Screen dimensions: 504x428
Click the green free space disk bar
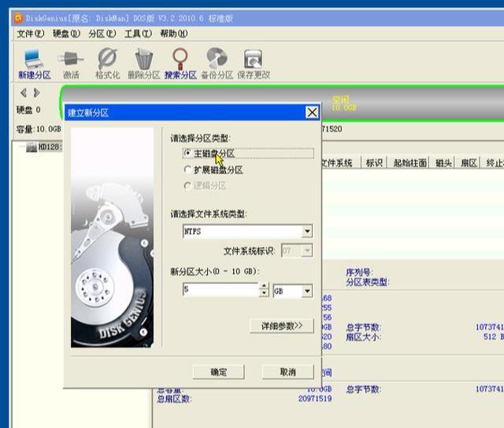(282, 103)
